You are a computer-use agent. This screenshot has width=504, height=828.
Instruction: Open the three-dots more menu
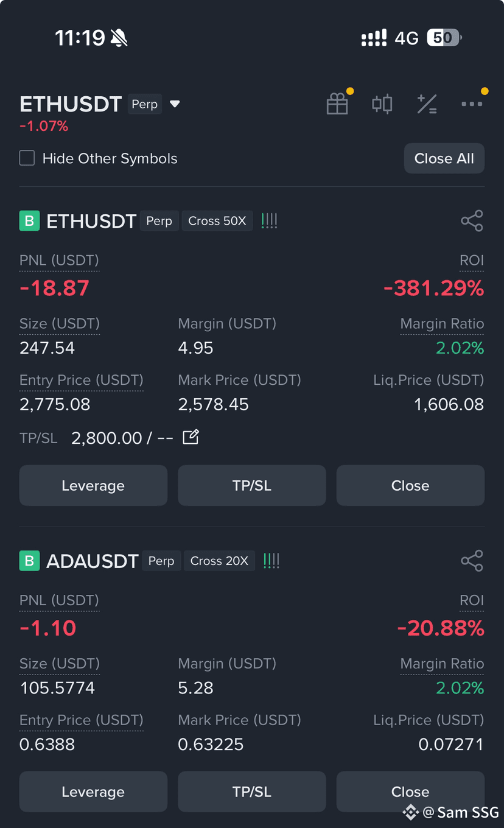click(472, 104)
